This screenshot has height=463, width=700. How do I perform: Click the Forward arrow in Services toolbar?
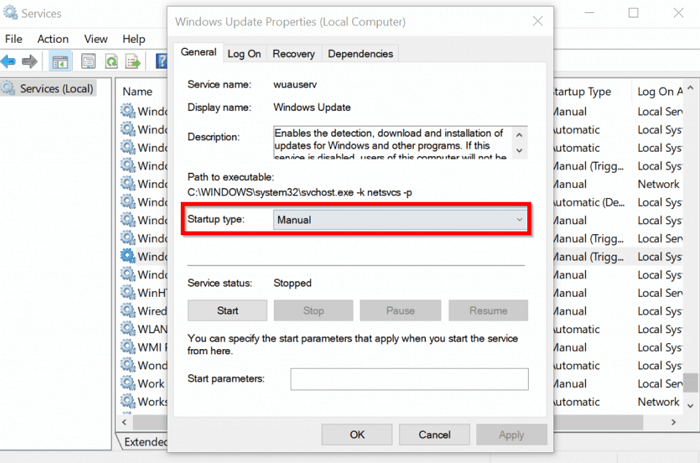click(29, 61)
